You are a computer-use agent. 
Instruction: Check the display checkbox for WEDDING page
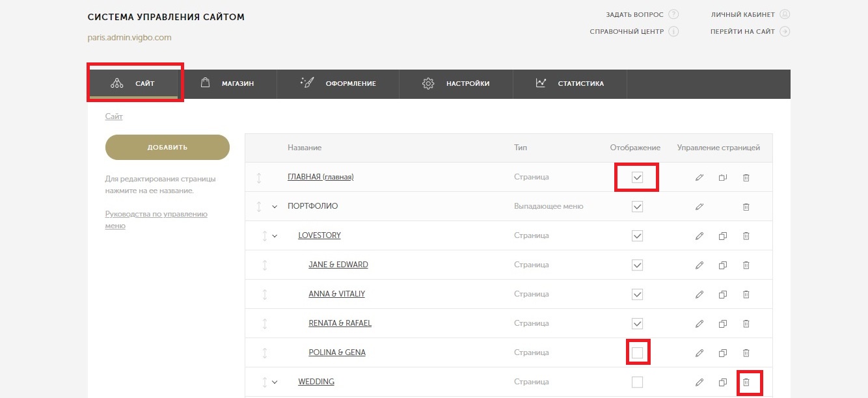(637, 382)
